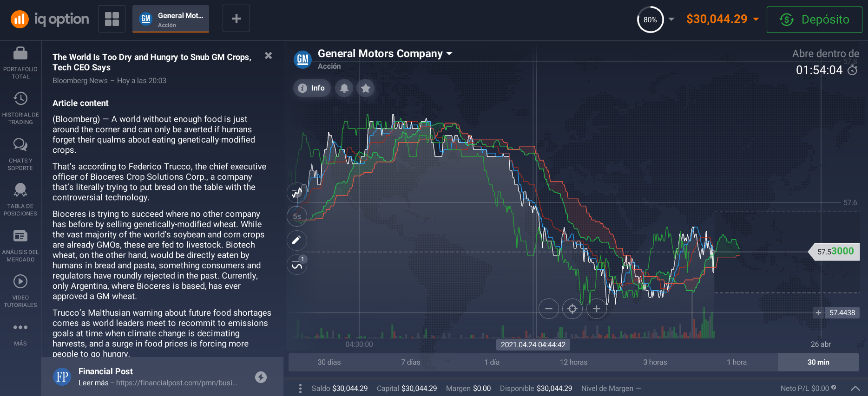The height and width of the screenshot is (396, 868).
Task: Open the drawing tools pencil icon
Action: click(x=297, y=240)
